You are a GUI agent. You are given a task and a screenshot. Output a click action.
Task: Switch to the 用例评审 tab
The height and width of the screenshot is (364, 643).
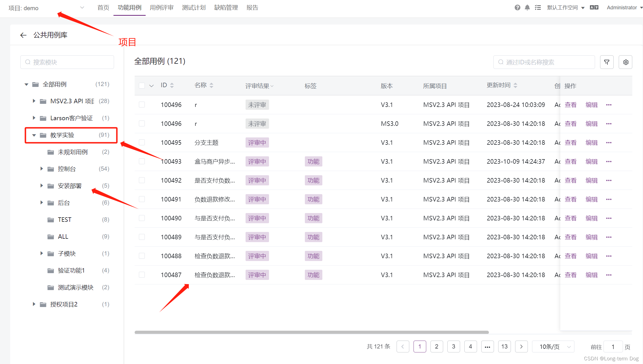161,8
